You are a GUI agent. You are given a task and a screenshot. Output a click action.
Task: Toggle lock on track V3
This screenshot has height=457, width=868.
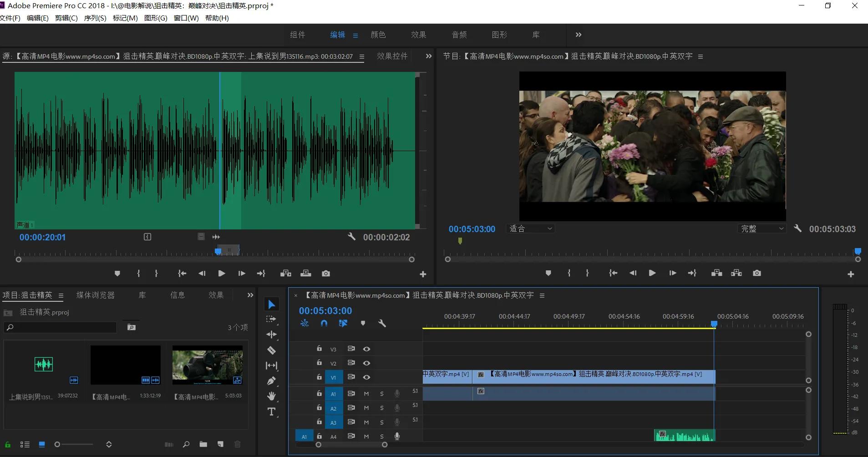[x=320, y=349]
